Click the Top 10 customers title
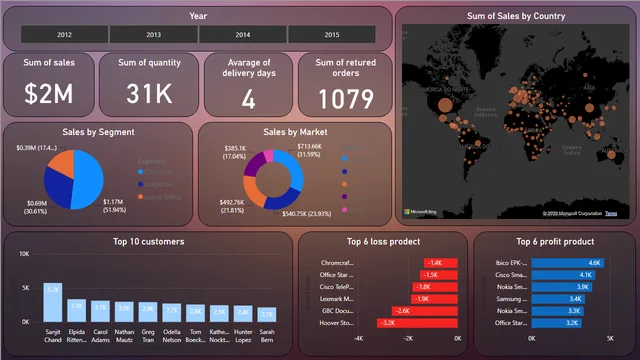The height and width of the screenshot is (360, 640). pyautogui.click(x=149, y=242)
